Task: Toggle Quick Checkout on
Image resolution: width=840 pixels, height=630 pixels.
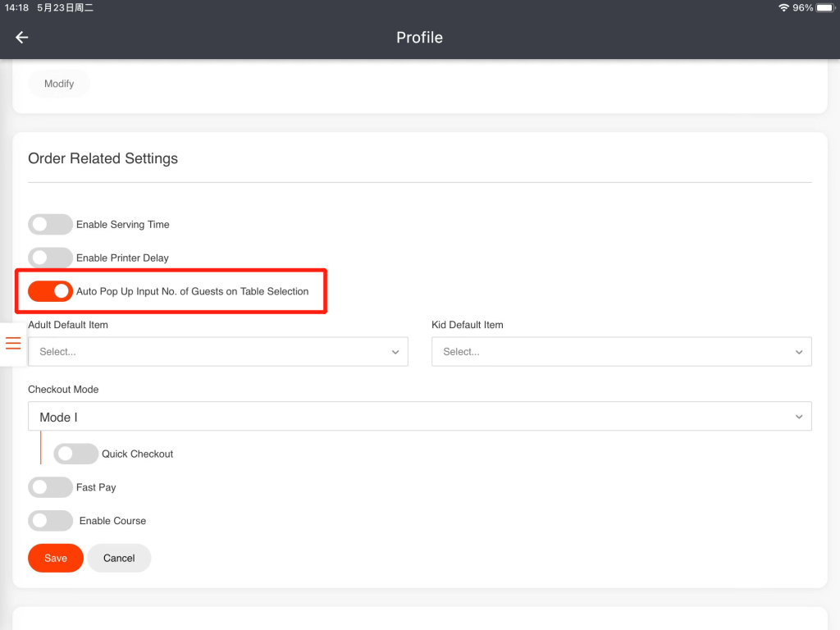Action: click(x=75, y=454)
